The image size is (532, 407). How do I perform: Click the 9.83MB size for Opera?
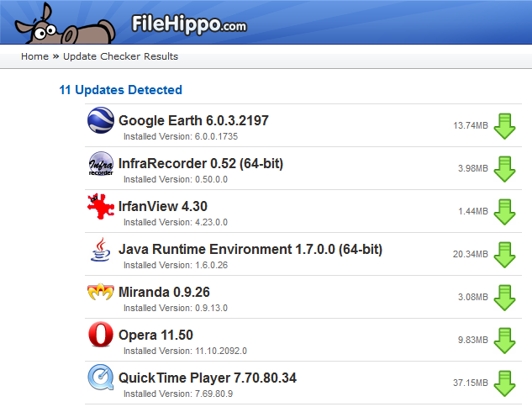click(x=473, y=340)
